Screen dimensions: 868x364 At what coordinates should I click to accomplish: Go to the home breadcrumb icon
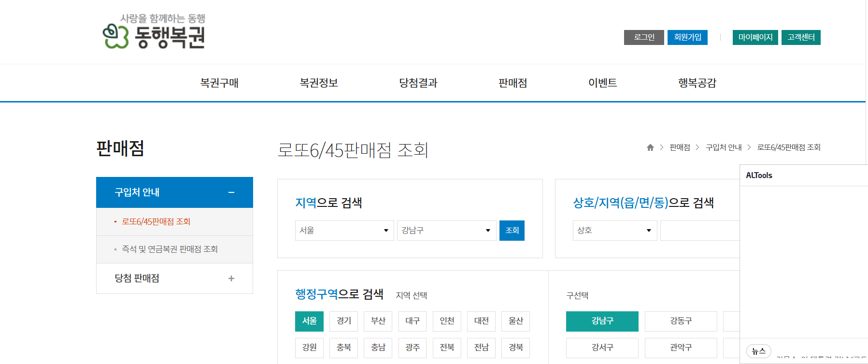pos(650,147)
